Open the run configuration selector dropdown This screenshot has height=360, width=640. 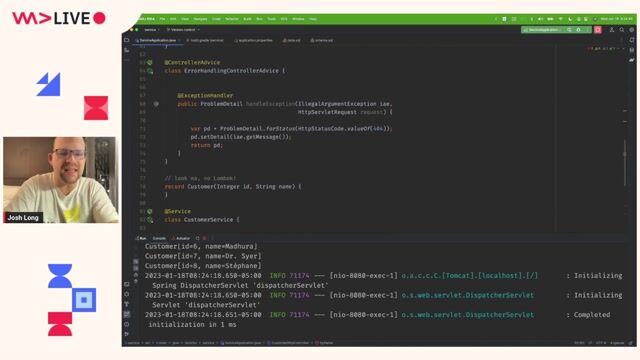543,30
